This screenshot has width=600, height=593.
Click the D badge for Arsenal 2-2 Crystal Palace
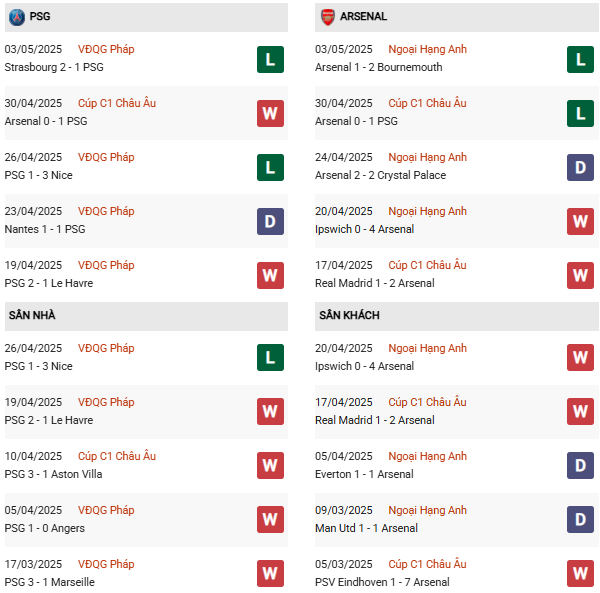(x=580, y=167)
